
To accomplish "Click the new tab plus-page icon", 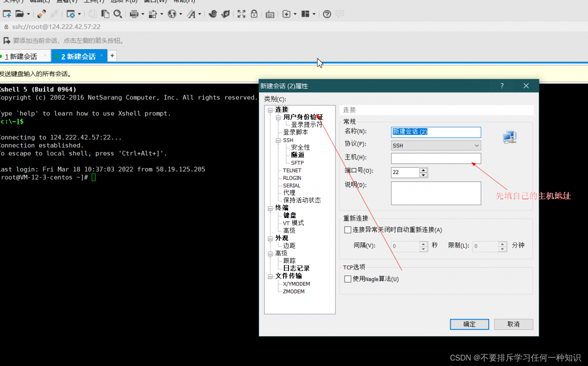I will tap(286, 14).
